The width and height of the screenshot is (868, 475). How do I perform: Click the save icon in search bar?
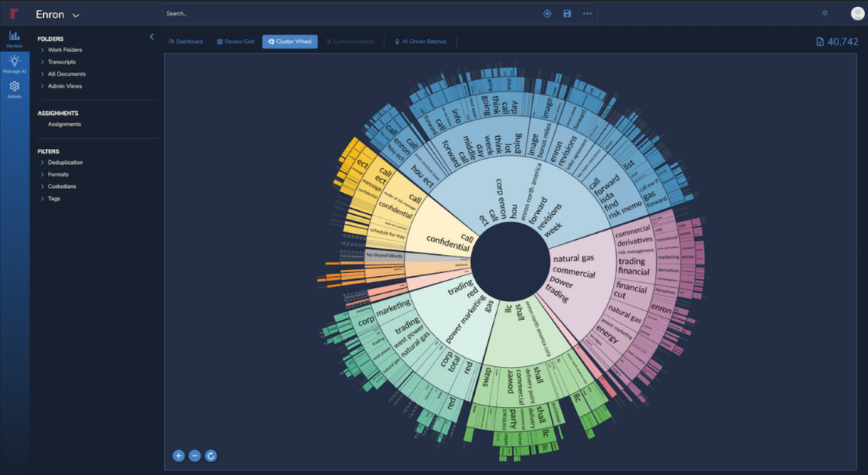(567, 14)
